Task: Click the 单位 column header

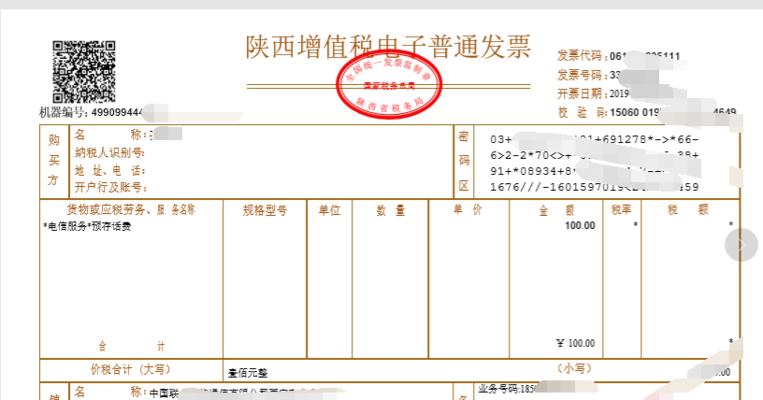Action: click(329, 210)
